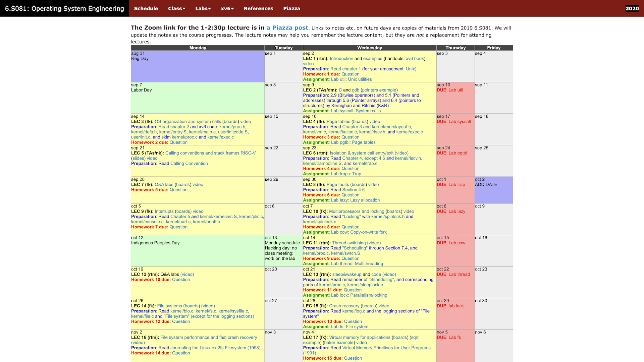Viewport: 644px width, 362px height.
Task: Open LEC 7 Q&A labs link
Action: (164, 185)
